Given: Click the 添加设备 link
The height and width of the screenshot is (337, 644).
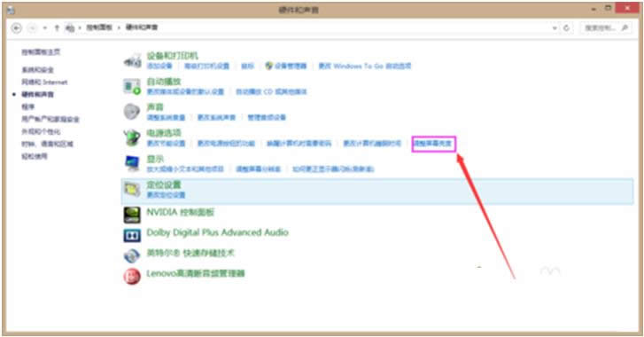Looking at the screenshot, I should point(159,66).
